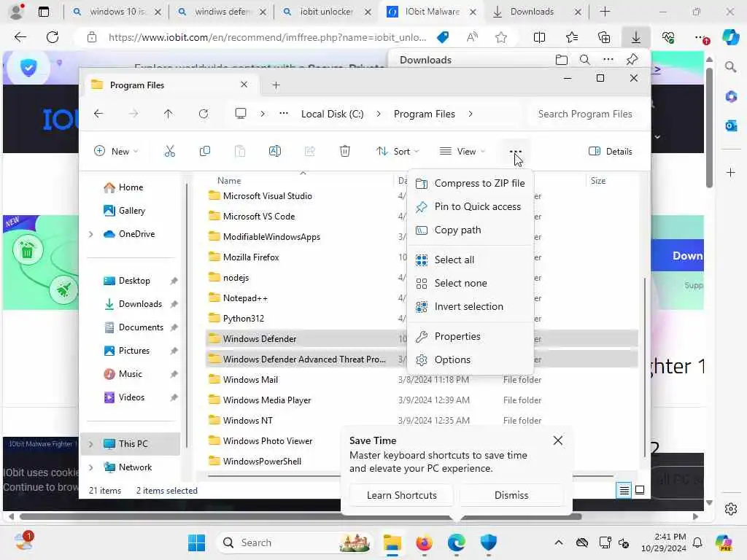
Task: Open Documents in the navigation pane
Action: tap(141, 327)
